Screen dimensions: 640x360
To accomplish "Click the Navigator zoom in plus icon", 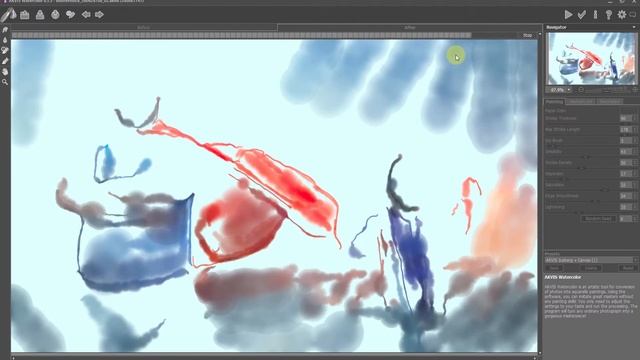I will [635, 90].
